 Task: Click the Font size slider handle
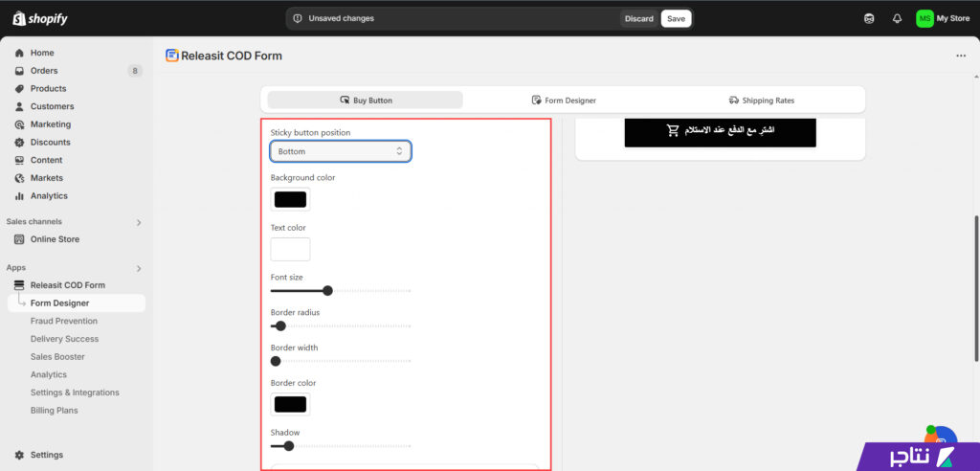pyautogui.click(x=327, y=291)
